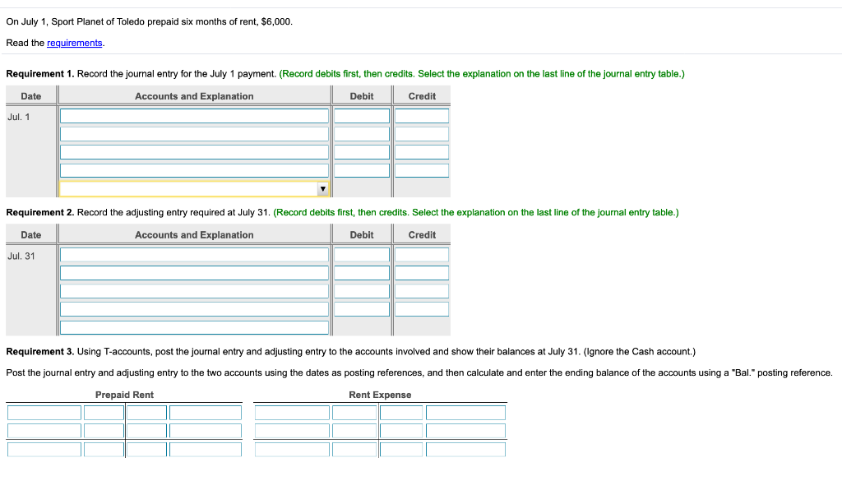This screenshot has width=842, height=504.
Task: Open the requirements link
Action: (x=74, y=43)
